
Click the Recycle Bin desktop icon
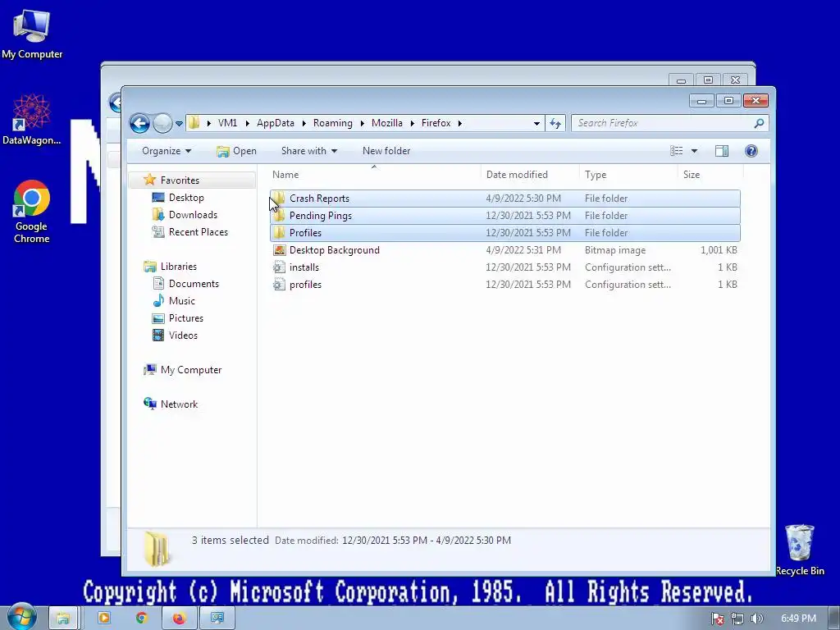tap(799, 550)
